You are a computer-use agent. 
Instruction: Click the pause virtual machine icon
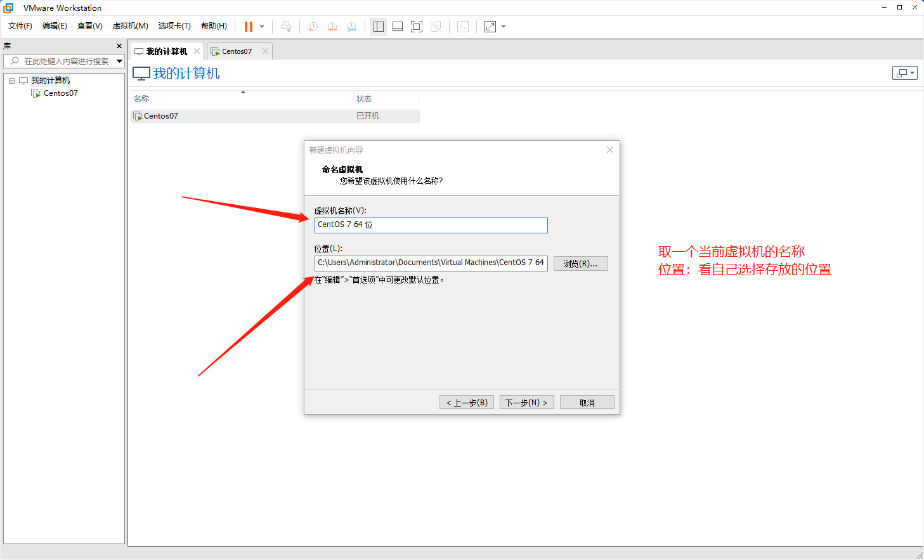(249, 27)
